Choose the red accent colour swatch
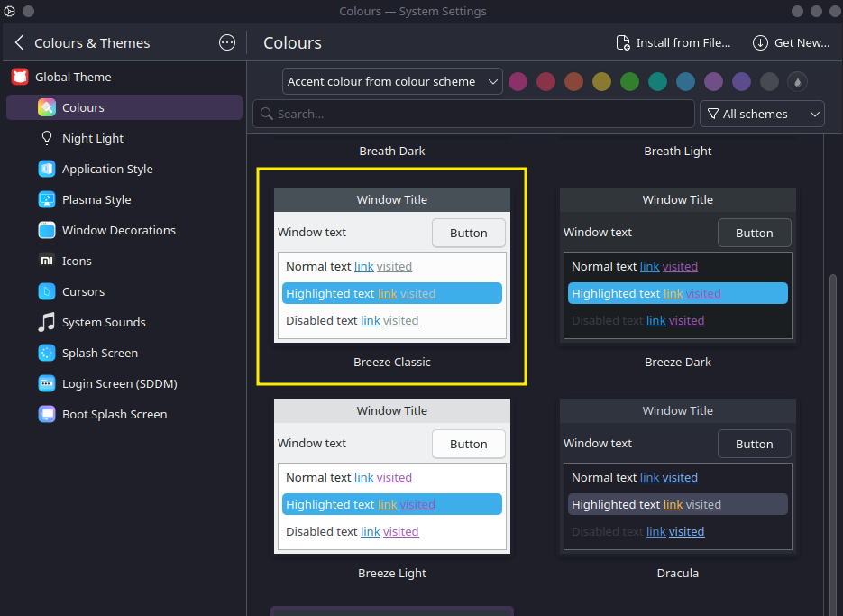The image size is (843, 616). click(545, 81)
